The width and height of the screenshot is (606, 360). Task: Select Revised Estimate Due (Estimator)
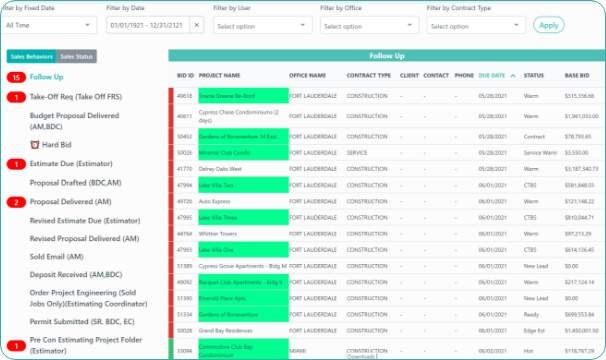coord(85,221)
